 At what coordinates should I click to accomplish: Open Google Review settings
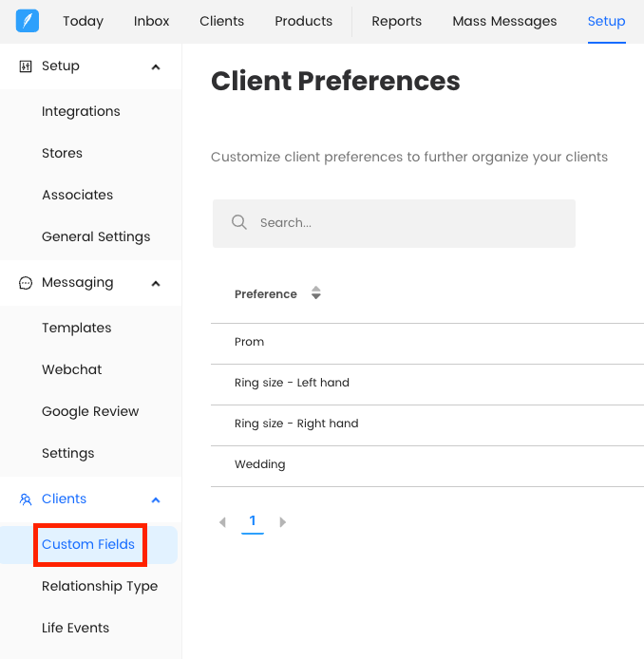(90, 411)
